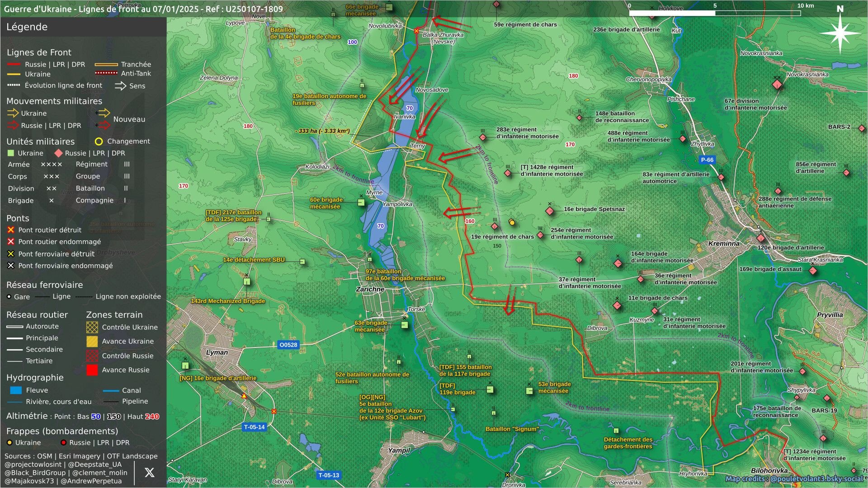Select the 60e brigade mécanisée unit marker
The image size is (868, 488).
point(361,202)
